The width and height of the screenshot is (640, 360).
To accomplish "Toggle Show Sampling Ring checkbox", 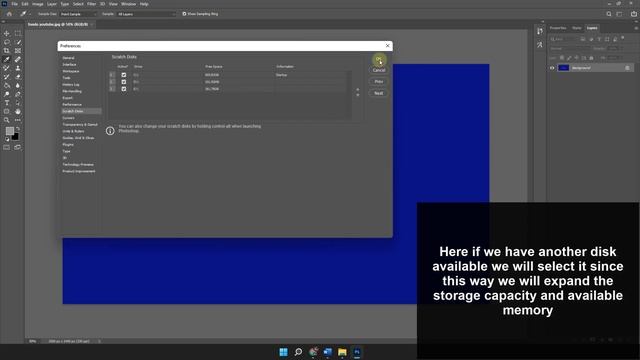I will tap(184, 14).
